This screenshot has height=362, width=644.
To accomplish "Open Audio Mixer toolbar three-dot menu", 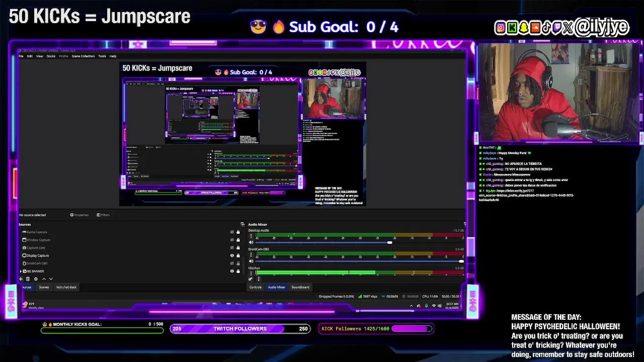I will coord(259,279).
